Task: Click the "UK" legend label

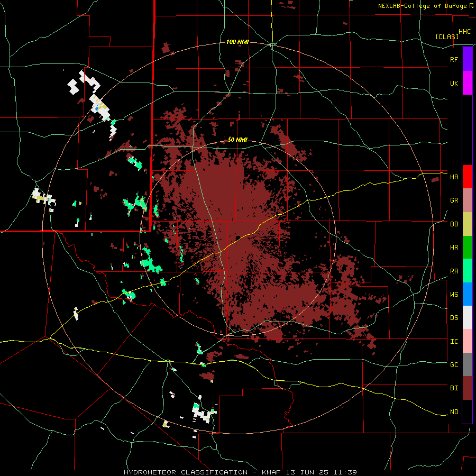Action: point(454,83)
